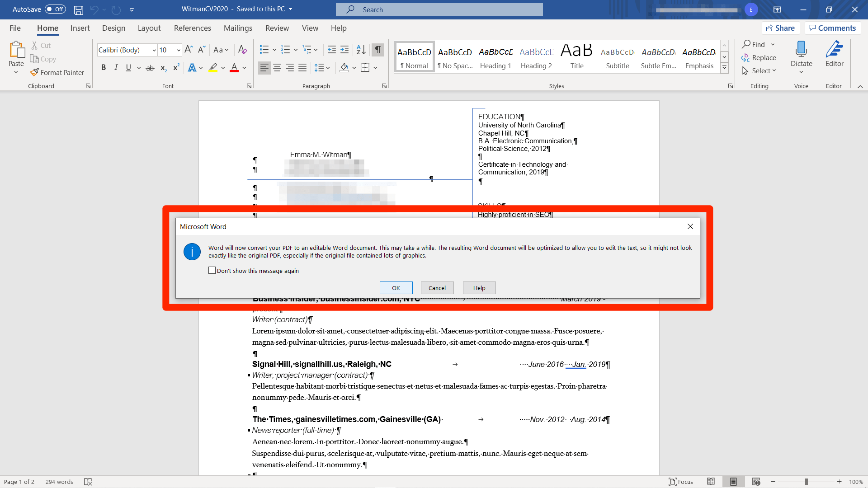Expand the font color dropdown arrow
868x488 pixels.
point(243,68)
